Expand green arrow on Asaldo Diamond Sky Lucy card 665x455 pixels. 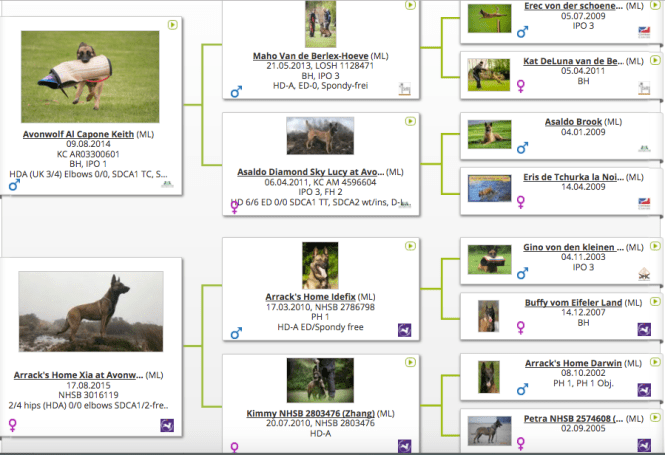click(x=410, y=122)
